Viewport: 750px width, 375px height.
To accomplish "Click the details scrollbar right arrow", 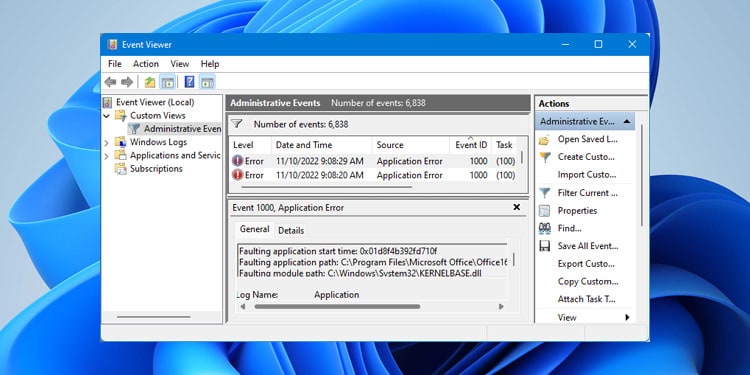I will point(501,306).
